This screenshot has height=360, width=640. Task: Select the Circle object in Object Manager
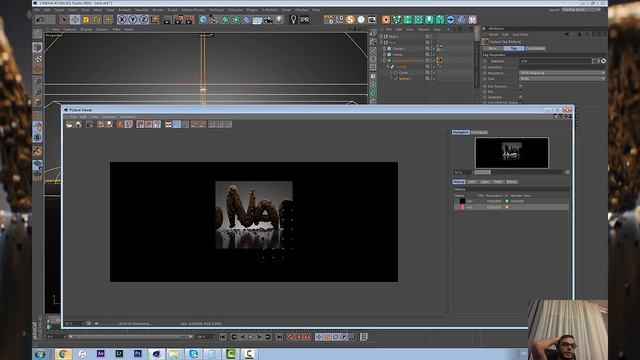(x=403, y=72)
